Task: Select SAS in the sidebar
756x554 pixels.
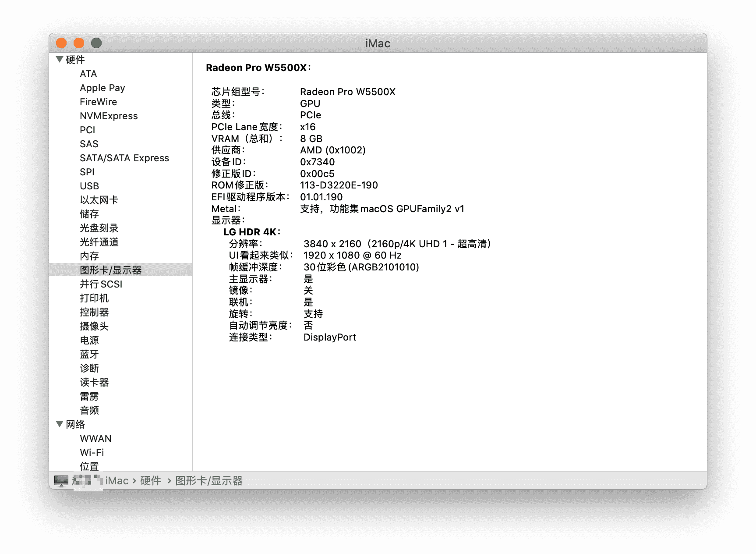Action: (89, 144)
